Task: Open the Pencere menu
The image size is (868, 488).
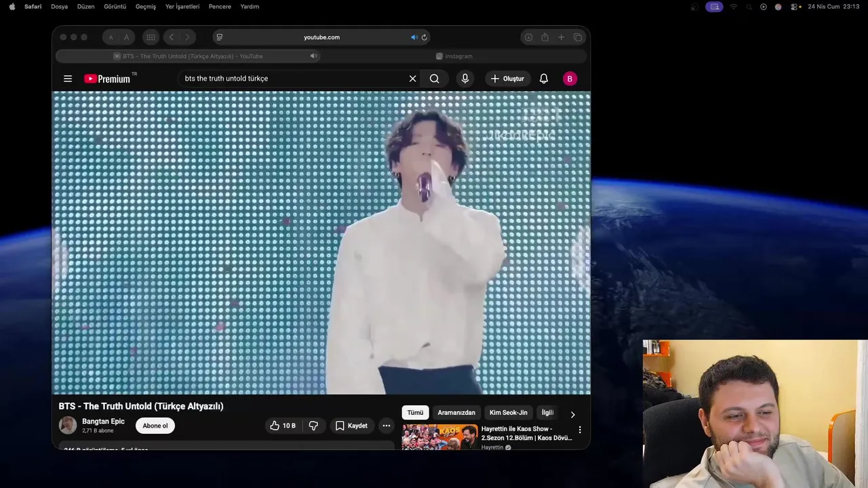Action: point(220,7)
